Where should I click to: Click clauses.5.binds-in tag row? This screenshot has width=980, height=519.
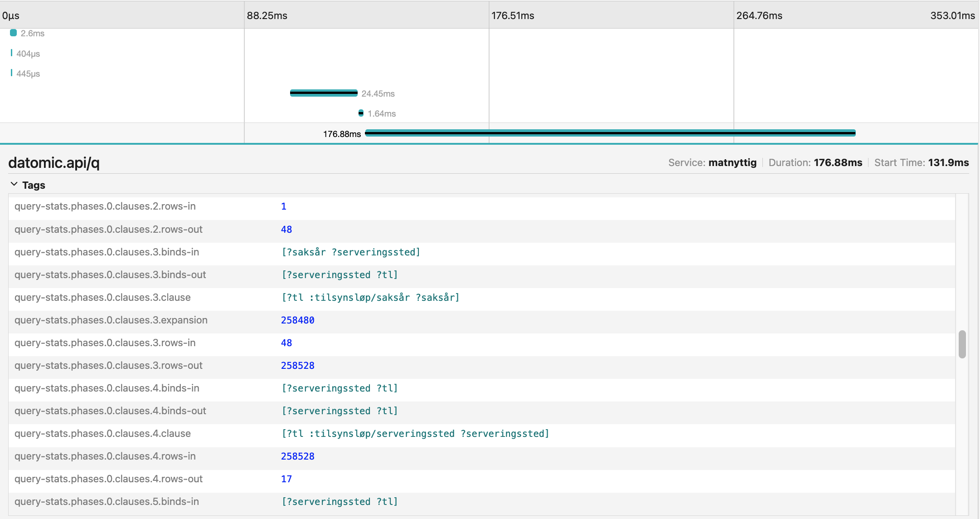pyautogui.click(x=107, y=502)
